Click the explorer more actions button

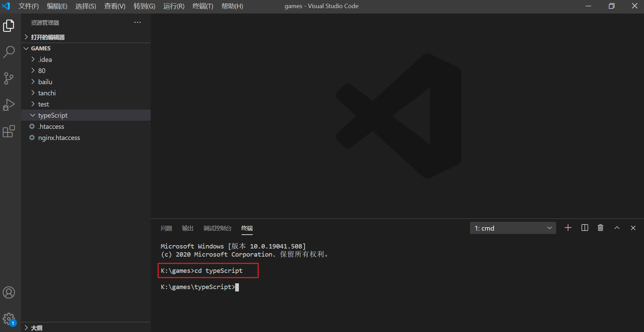pos(137,22)
